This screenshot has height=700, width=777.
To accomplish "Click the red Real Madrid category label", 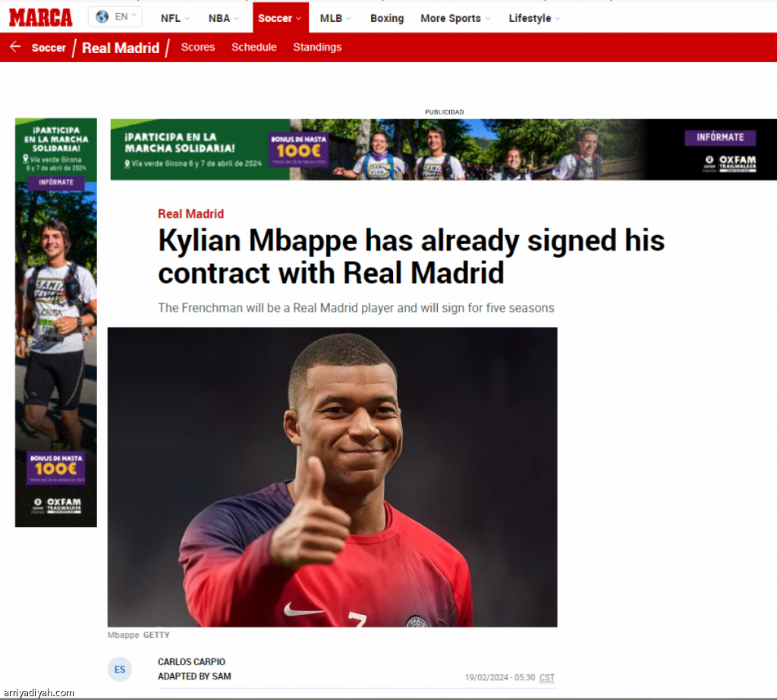I will click(190, 214).
